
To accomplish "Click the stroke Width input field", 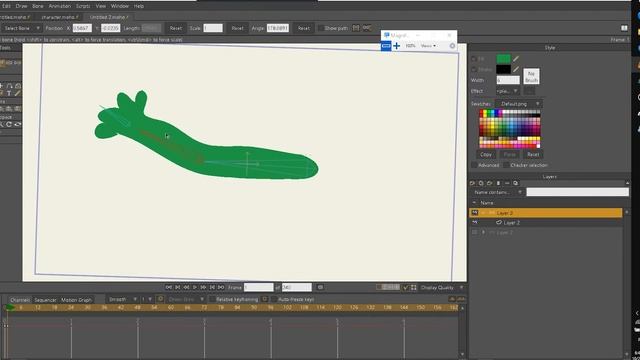I will click(x=508, y=80).
